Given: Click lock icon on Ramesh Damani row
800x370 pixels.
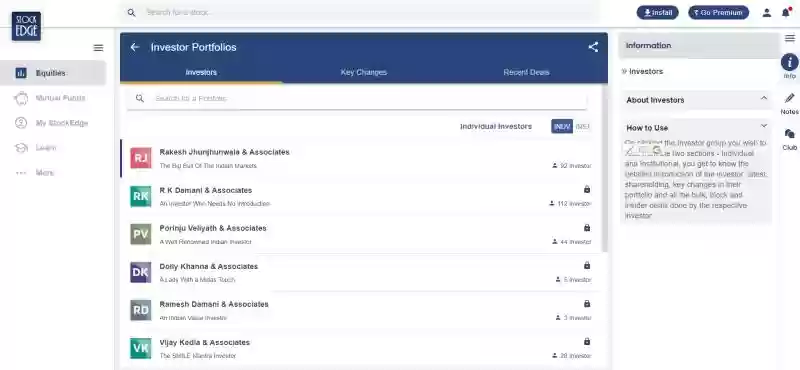Looking at the screenshot, I should 587,304.
